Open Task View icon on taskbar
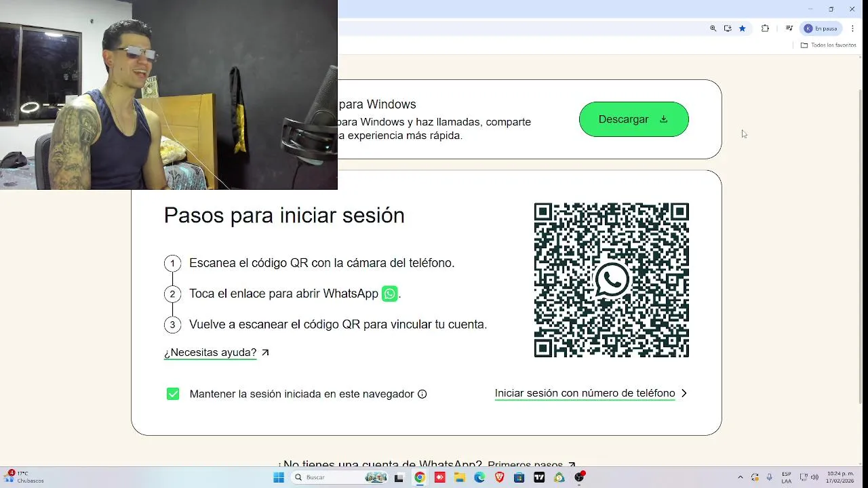 (x=399, y=477)
